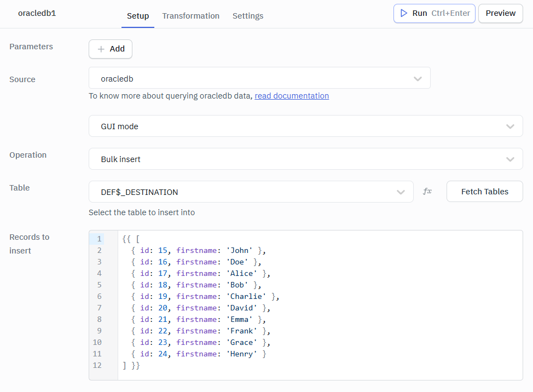The height and width of the screenshot is (392, 533).
Task: Switch to the Transformation tab
Action: 190,16
